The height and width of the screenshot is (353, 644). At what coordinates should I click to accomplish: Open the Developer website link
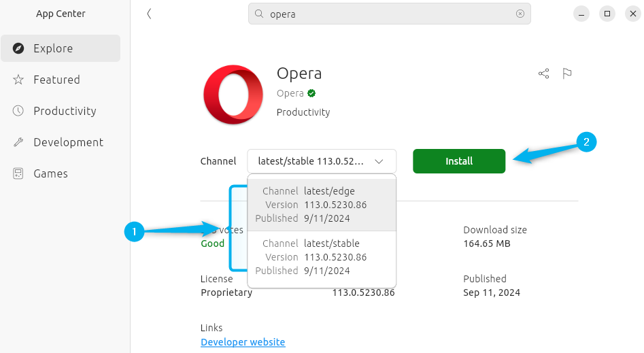coord(243,342)
